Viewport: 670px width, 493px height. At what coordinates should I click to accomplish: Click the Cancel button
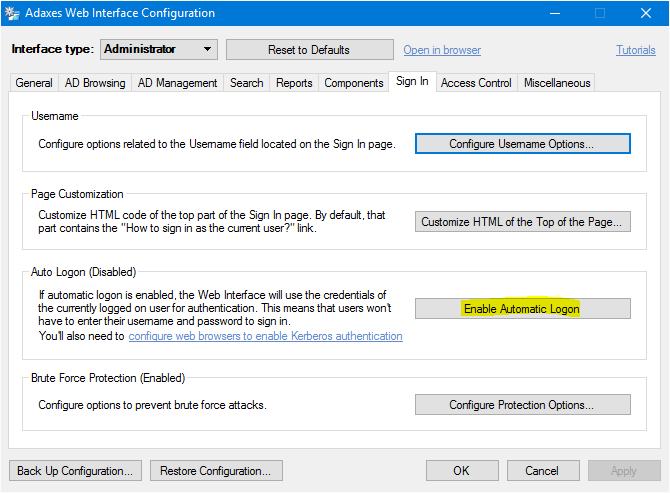[543, 471]
